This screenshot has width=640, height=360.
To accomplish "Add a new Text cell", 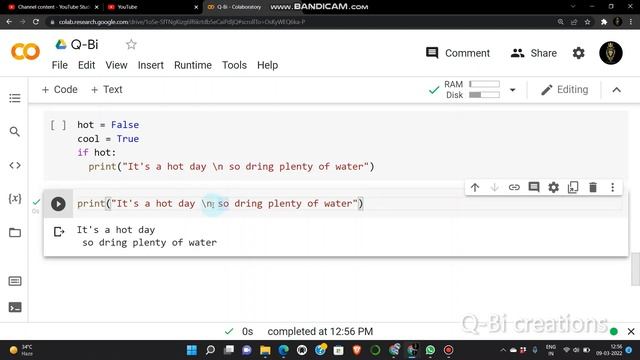I will pos(107,89).
